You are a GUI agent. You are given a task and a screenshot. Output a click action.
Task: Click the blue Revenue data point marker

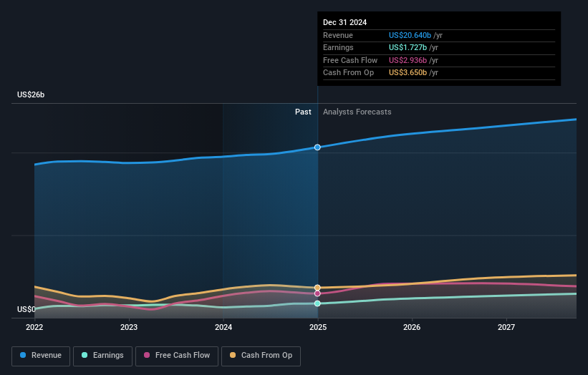[317, 147]
